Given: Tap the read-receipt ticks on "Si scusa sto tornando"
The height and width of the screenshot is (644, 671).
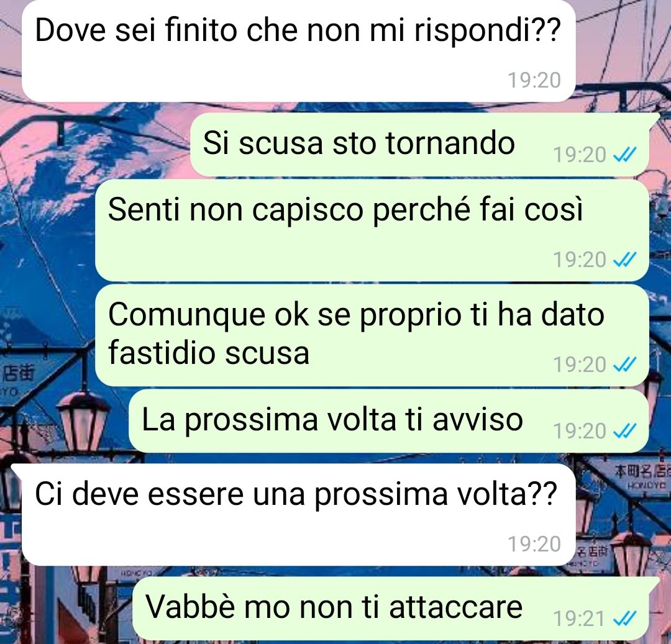Looking at the screenshot, I should [x=625, y=155].
